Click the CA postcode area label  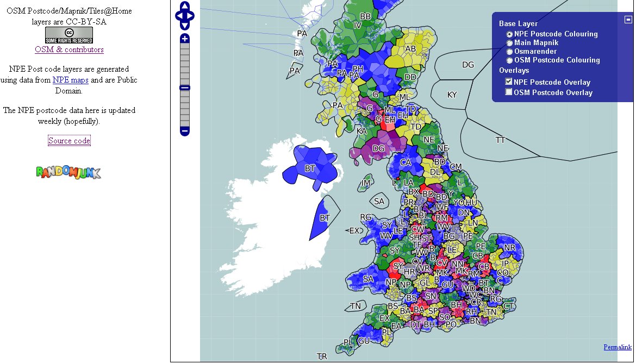pyautogui.click(x=406, y=162)
